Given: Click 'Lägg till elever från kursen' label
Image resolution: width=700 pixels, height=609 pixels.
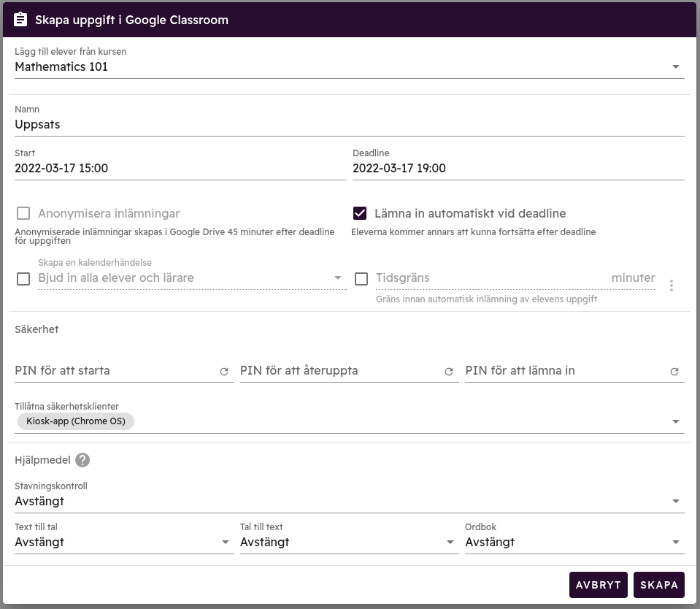Looking at the screenshot, I should 71,52.
